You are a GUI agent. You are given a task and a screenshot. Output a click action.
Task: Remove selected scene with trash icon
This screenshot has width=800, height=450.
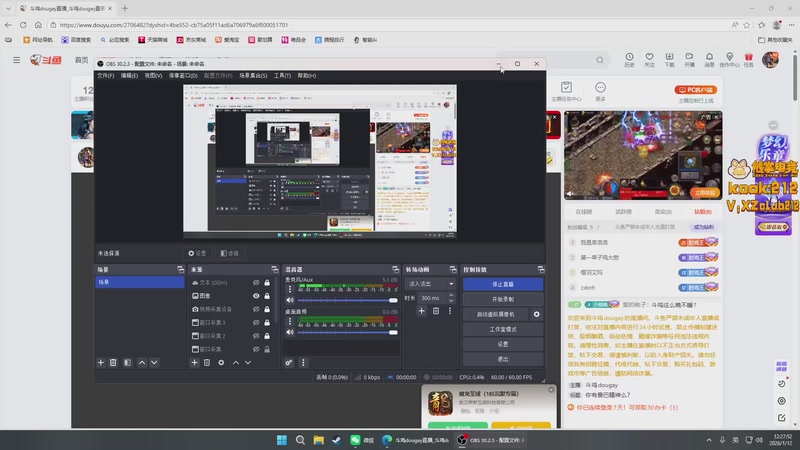point(113,362)
